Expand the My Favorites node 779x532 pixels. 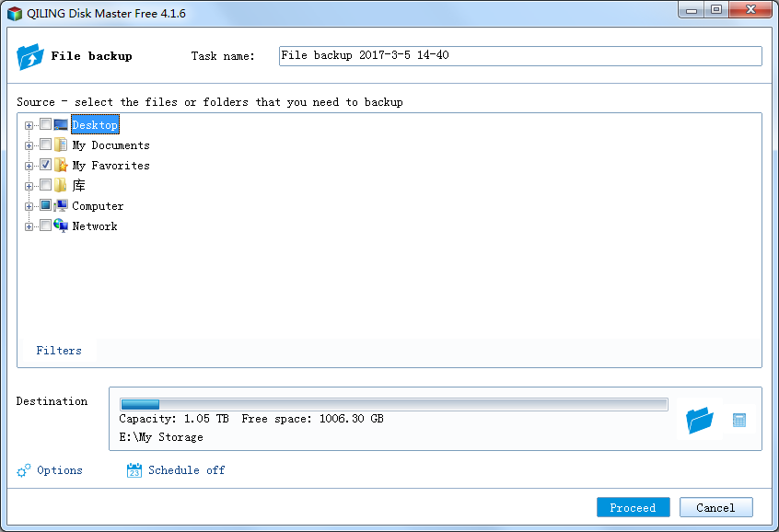pos(29,167)
